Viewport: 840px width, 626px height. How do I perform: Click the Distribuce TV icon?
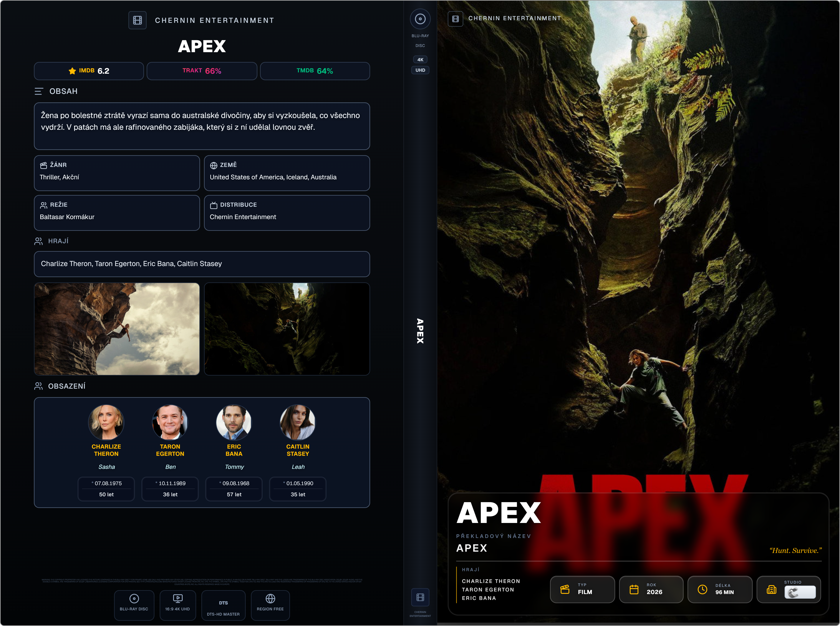(214, 205)
